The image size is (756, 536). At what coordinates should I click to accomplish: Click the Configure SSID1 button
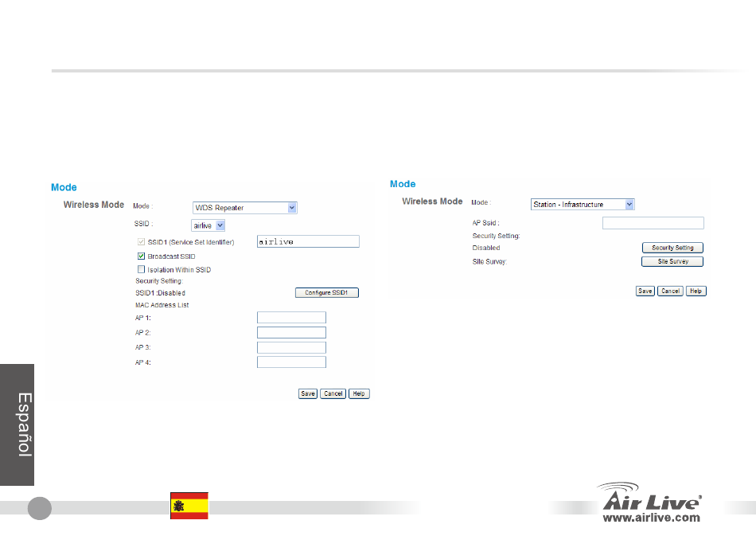tap(327, 293)
